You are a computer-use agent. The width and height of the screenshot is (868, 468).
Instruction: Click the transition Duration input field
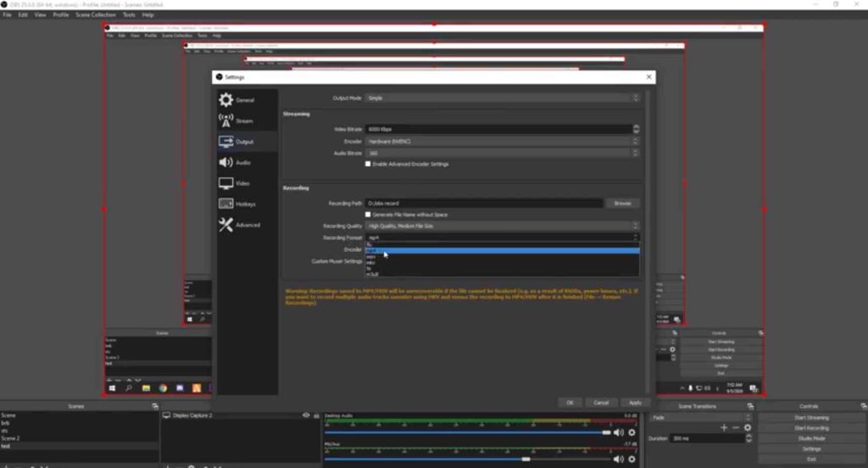pos(708,438)
